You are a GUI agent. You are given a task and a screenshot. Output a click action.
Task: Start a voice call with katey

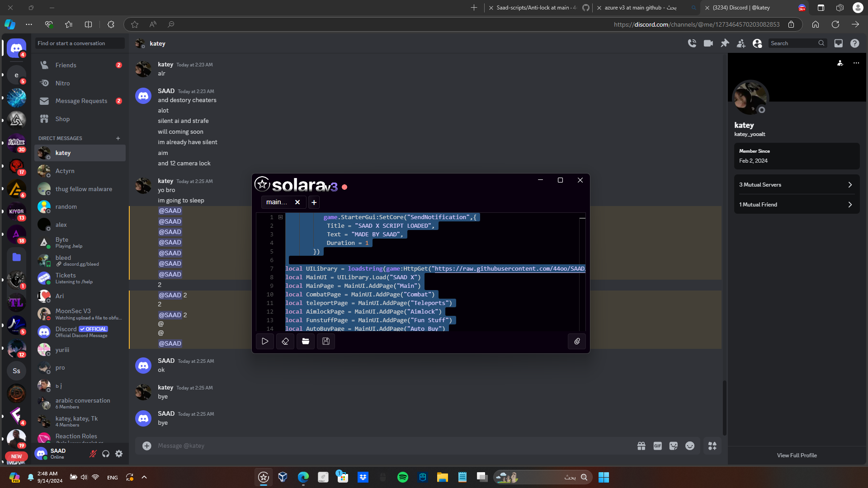pos(692,43)
